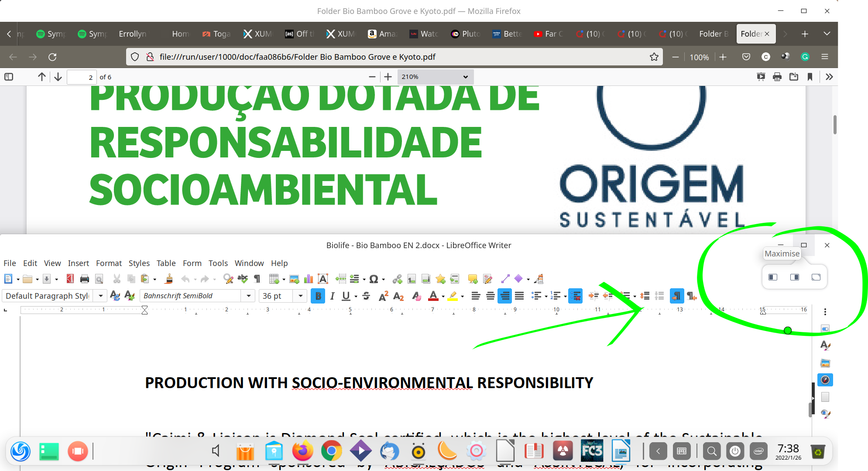Click the Export as PDF icon

coord(70,279)
